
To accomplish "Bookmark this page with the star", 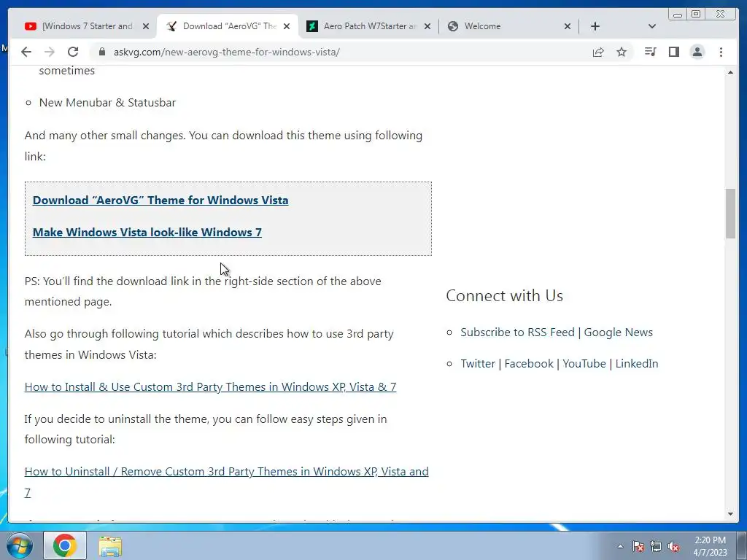I will pyautogui.click(x=622, y=52).
